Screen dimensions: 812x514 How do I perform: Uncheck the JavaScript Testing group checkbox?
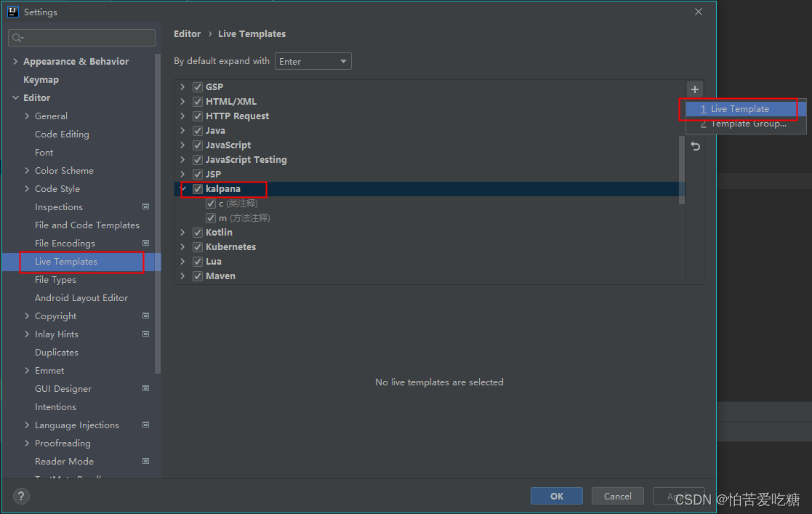coord(197,160)
